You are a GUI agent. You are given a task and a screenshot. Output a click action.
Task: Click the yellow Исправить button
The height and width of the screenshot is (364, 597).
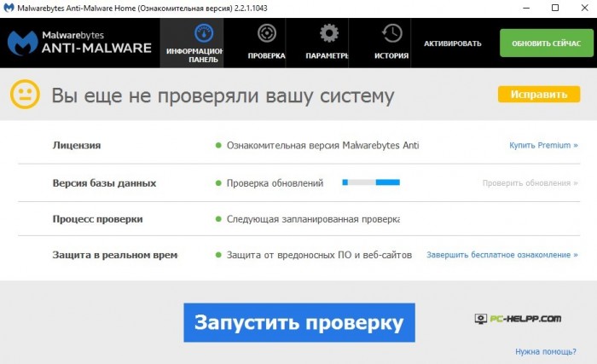(x=539, y=94)
